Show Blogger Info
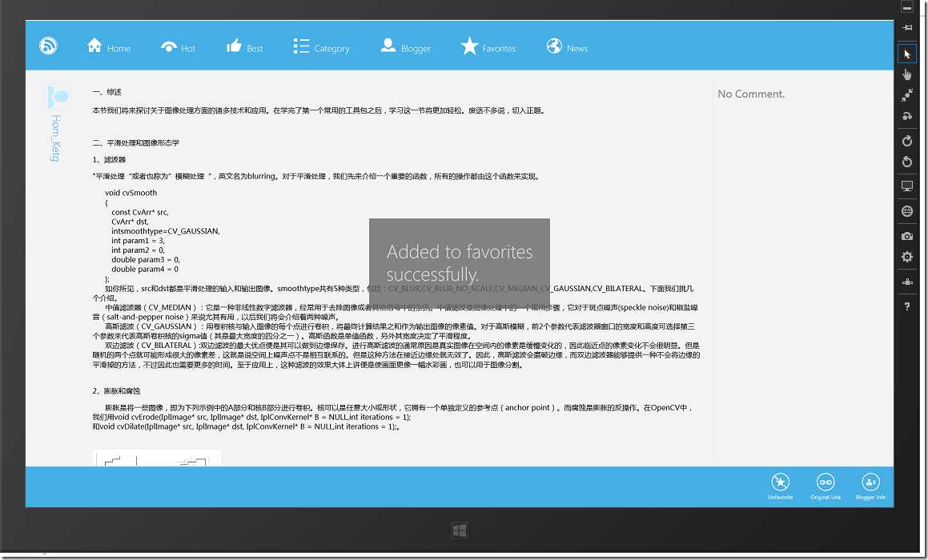 (870, 486)
